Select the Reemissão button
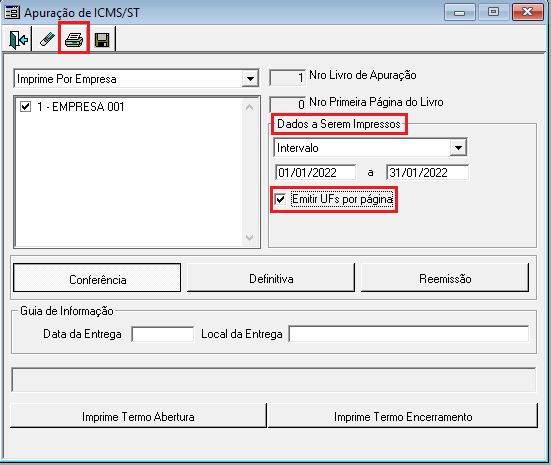The image size is (551, 465). coord(445,278)
